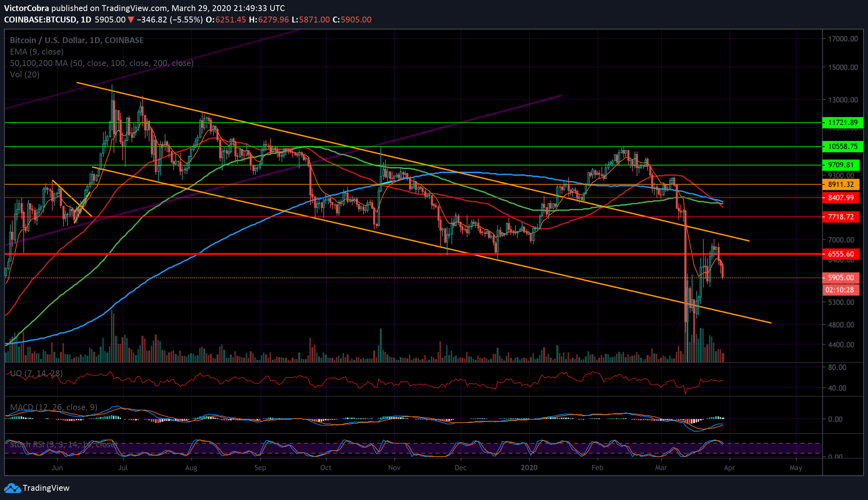The width and height of the screenshot is (868, 500).
Task: Click the Aug label on the time axis
Action: click(x=191, y=468)
